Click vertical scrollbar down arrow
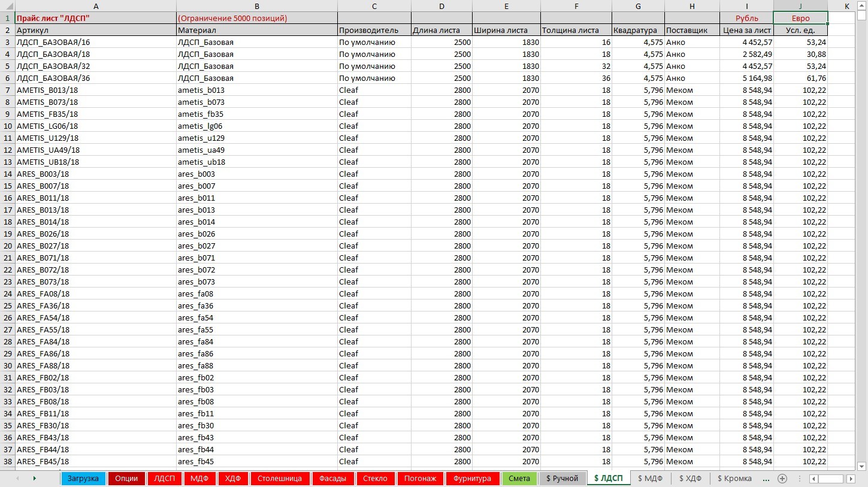The height and width of the screenshot is (487, 868). [862, 466]
